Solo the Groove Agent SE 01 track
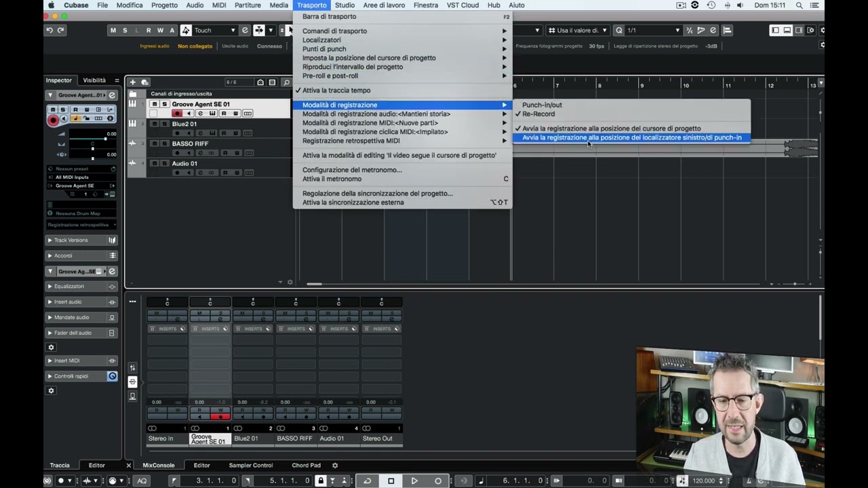 [x=163, y=104]
